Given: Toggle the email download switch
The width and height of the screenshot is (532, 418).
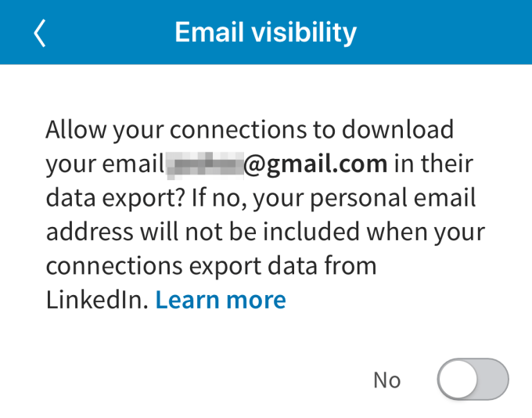Looking at the screenshot, I should click(473, 380).
